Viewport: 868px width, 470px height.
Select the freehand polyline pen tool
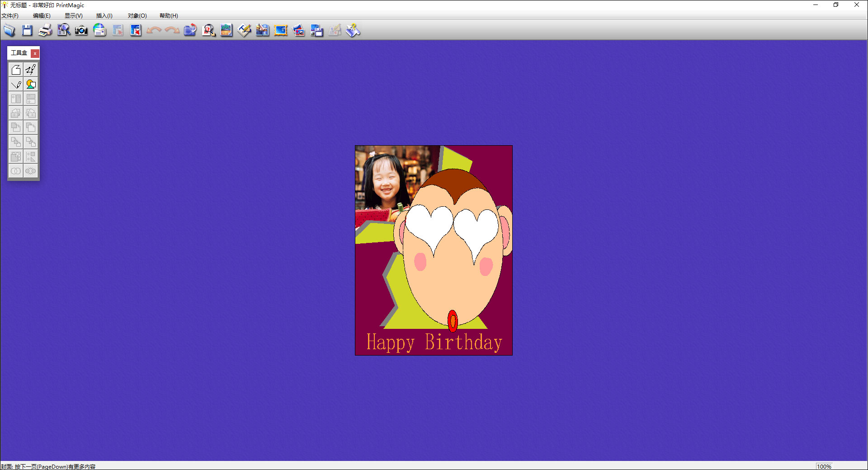[31, 70]
